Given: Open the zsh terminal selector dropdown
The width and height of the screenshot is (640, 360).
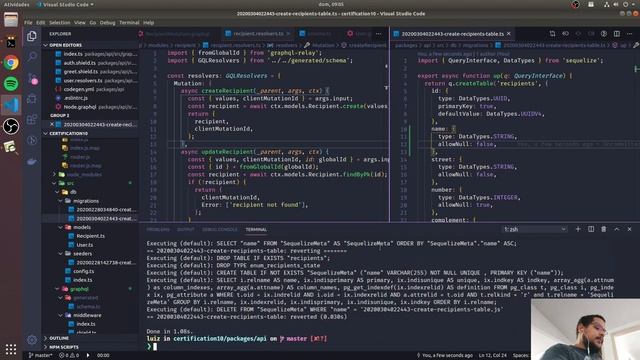Looking at the screenshot, I should 535,229.
